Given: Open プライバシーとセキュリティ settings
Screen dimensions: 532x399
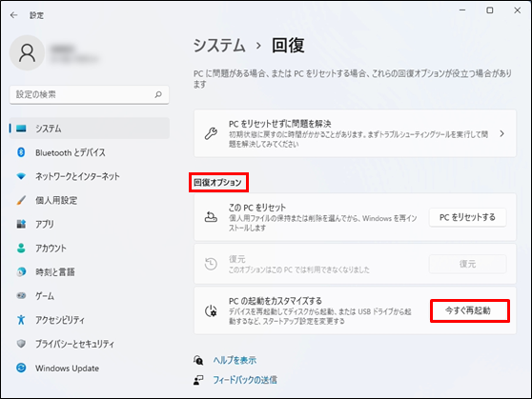Looking at the screenshot, I should (90, 344).
